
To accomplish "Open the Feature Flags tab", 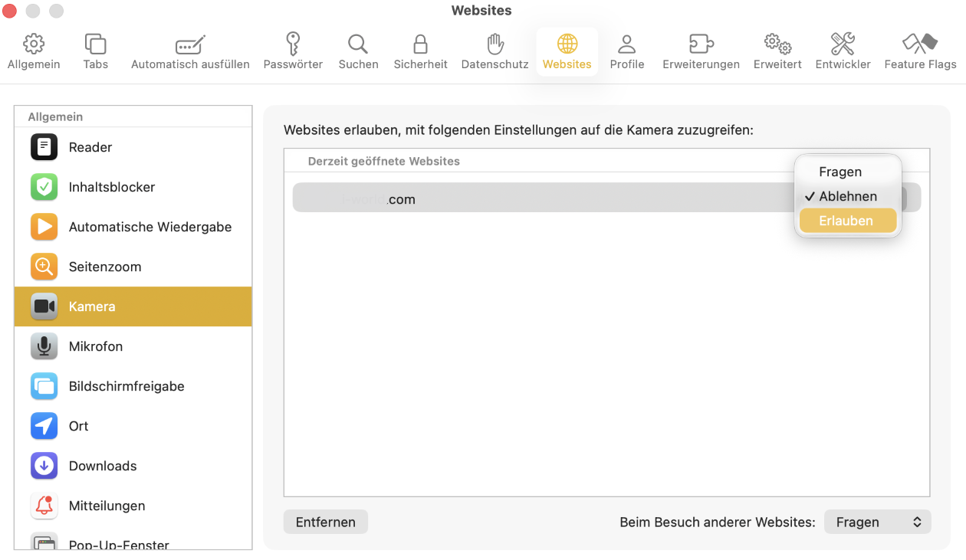I will point(920,52).
